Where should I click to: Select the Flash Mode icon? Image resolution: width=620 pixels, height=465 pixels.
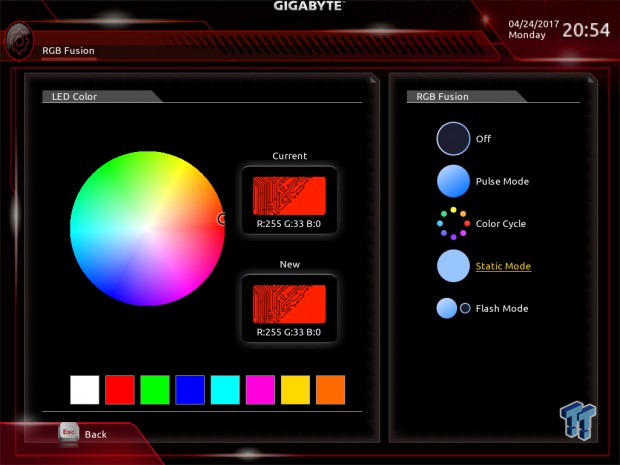[x=453, y=308]
